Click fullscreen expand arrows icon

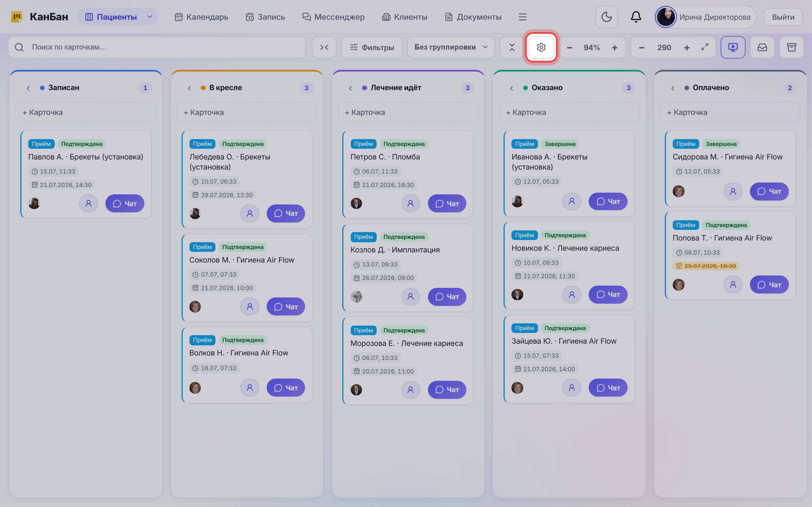tap(705, 47)
